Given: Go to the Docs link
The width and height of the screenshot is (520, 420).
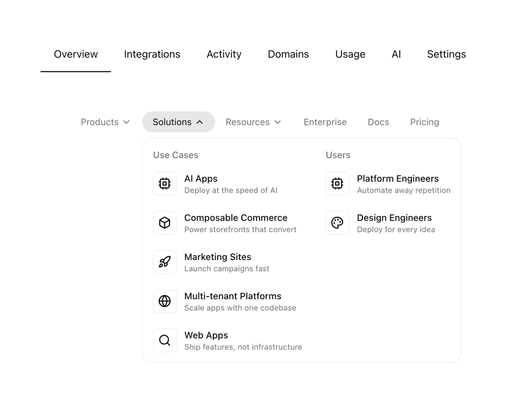Looking at the screenshot, I should coord(378,122).
